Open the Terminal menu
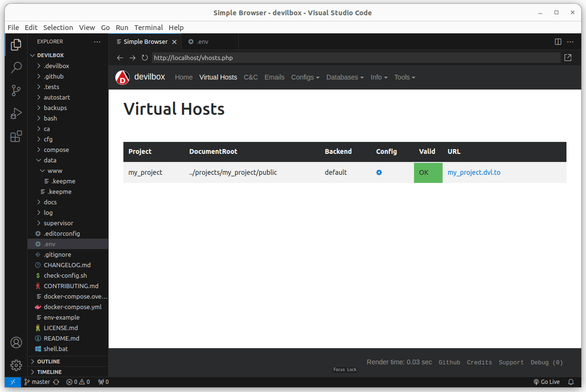The width and height of the screenshot is (586, 392). [148, 28]
